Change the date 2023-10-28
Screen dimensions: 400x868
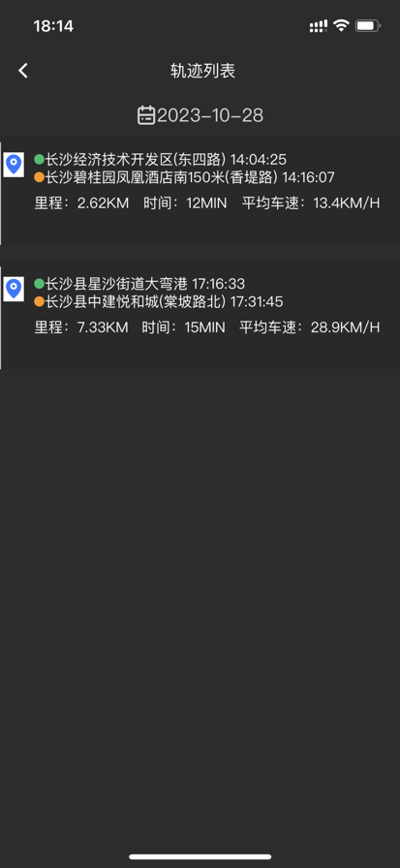(x=210, y=115)
